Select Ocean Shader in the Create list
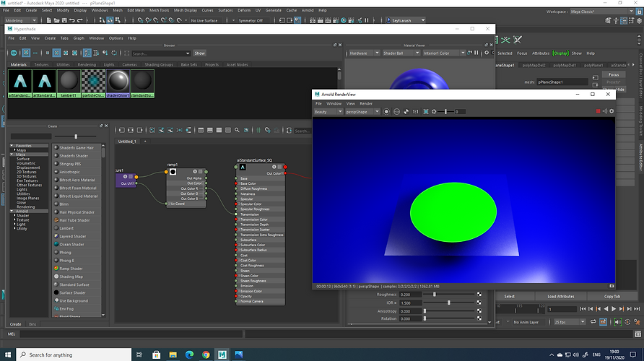The image size is (644, 361). click(x=71, y=244)
